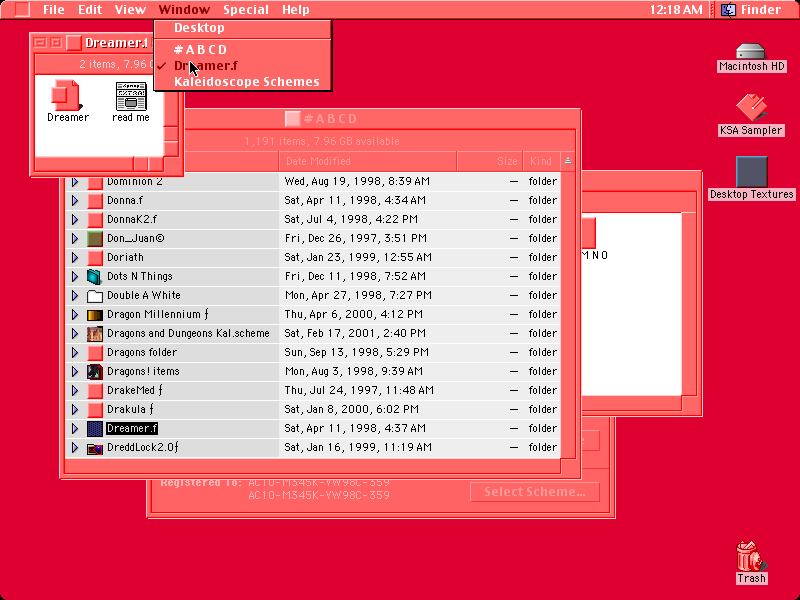Expand the Double A White disclosure triangle

click(x=75, y=295)
